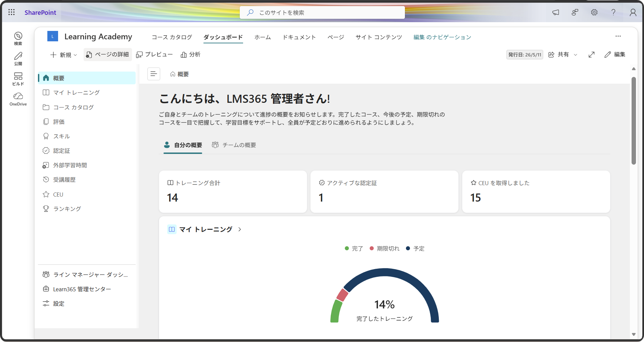Open スキル in sidebar

pos(87,136)
